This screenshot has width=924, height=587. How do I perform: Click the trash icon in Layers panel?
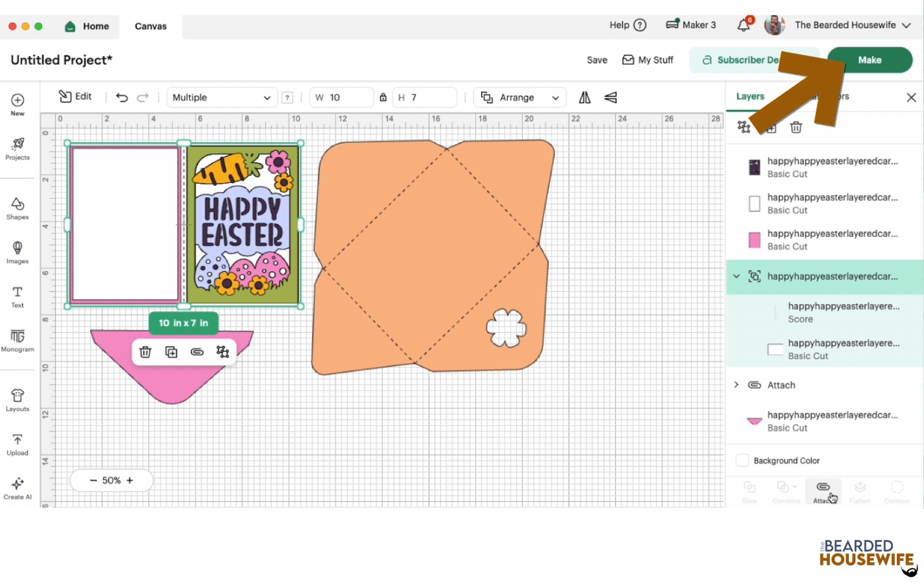796,127
